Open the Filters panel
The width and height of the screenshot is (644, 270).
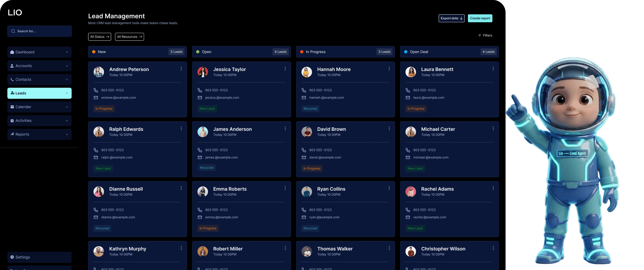485,36
